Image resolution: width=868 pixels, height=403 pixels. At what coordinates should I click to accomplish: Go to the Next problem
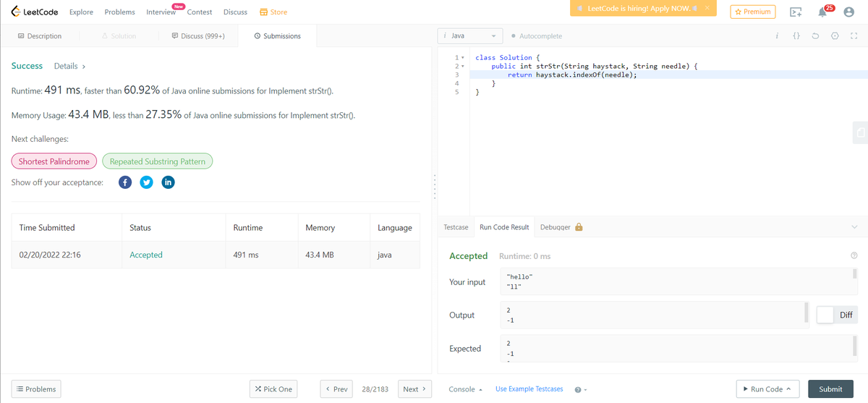[x=415, y=389]
